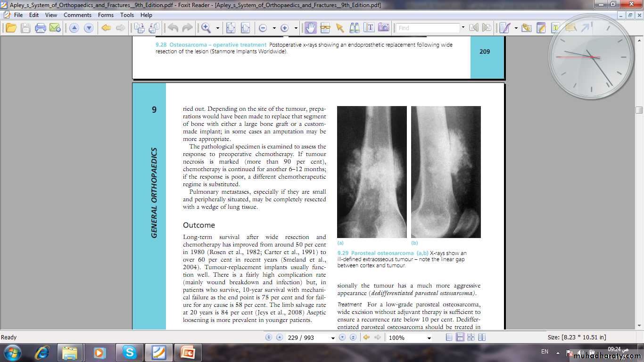Click the Zoom In plus button
This screenshot has width=644, height=362.
point(284,28)
